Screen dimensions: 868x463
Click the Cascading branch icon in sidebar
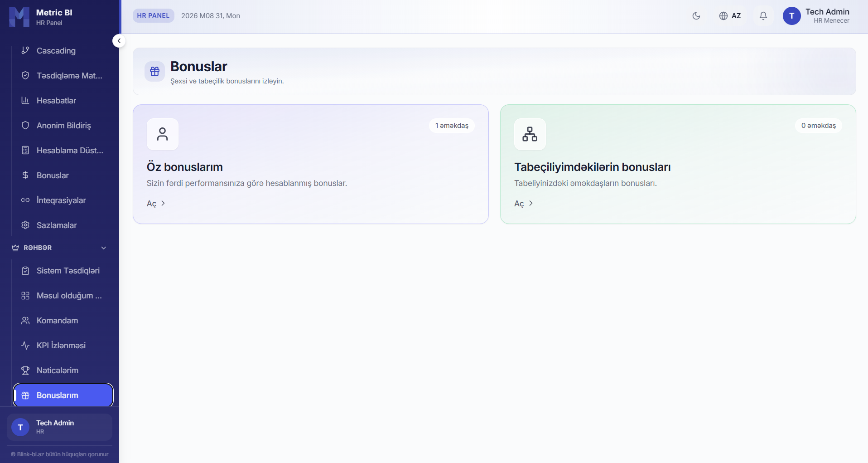click(x=25, y=50)
